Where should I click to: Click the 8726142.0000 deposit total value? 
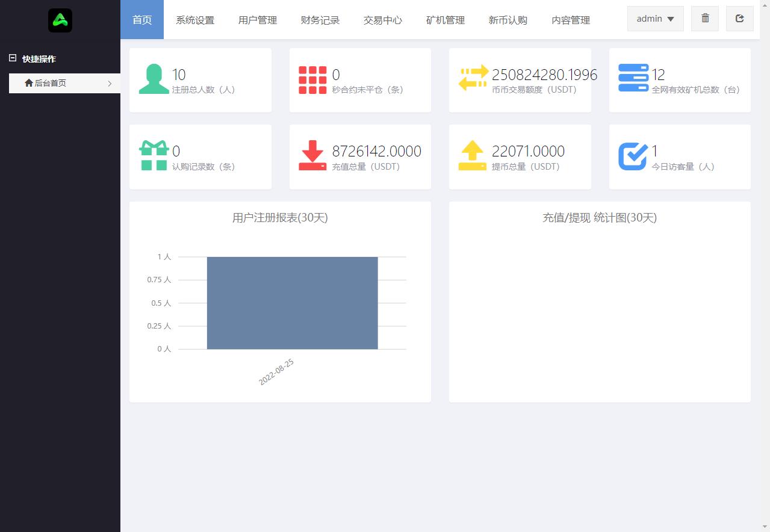click(x=377, y=151)
